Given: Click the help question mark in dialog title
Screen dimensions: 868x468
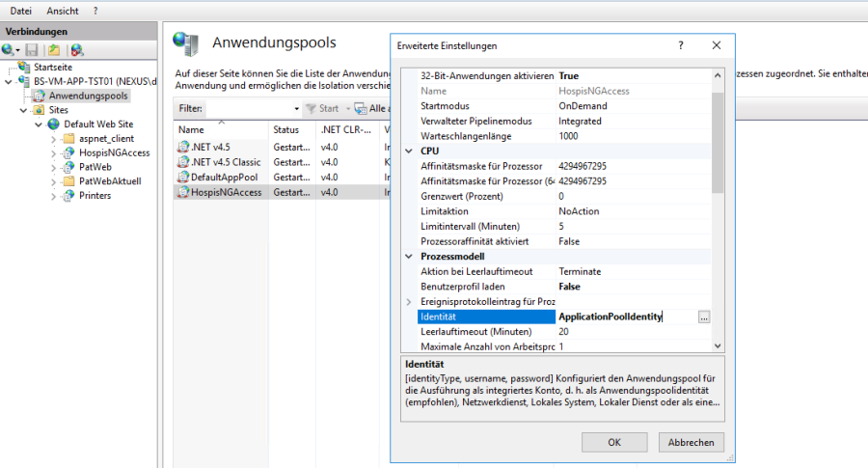Looking at the screenshot, I should (681, 45).
